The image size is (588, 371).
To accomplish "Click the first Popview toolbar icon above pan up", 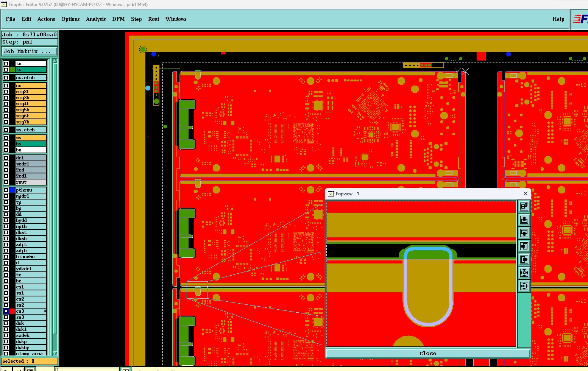I will pyautogui.click(x=524, y=206).
